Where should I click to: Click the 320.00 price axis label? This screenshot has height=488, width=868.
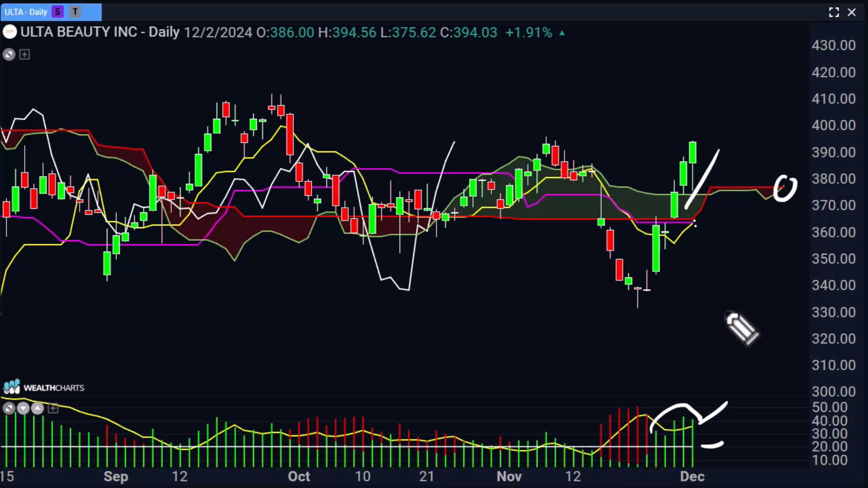pos(833,339)
